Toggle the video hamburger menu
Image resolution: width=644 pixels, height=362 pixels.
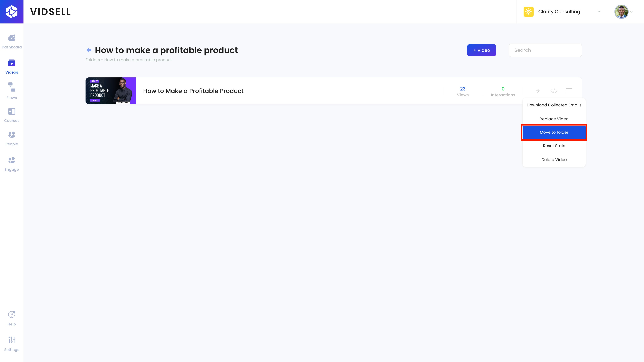569,91
